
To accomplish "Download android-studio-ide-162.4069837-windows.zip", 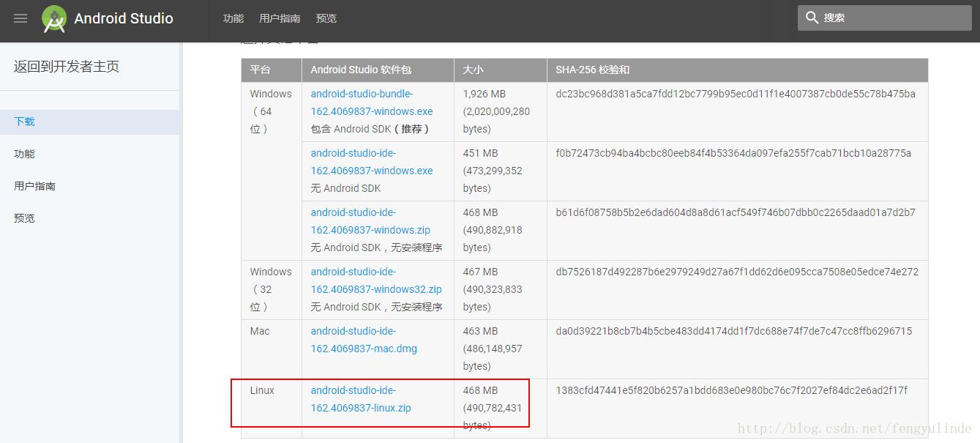I will coord(370,221).
